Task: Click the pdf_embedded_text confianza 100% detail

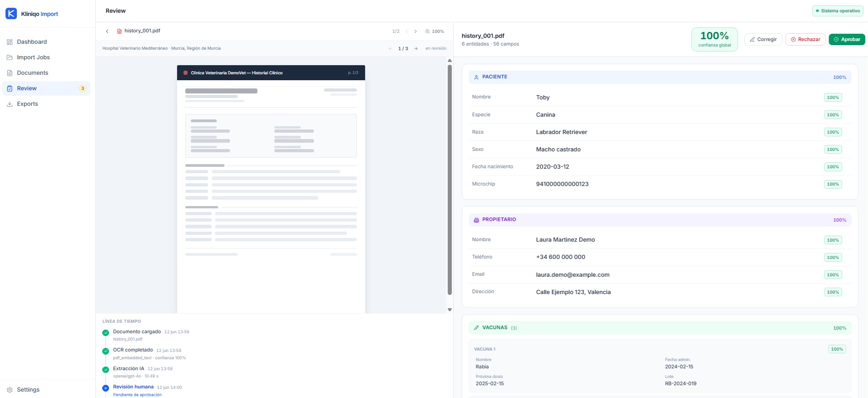Action: 149,358
